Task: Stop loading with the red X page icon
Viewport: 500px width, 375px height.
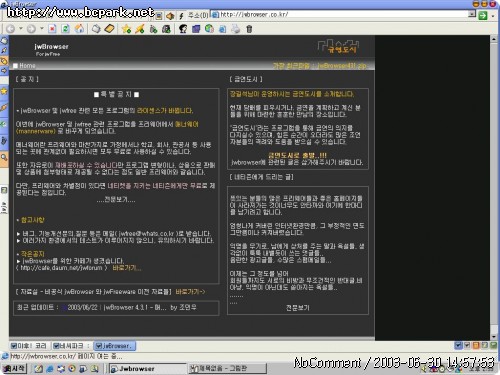Action: [52, 29]
